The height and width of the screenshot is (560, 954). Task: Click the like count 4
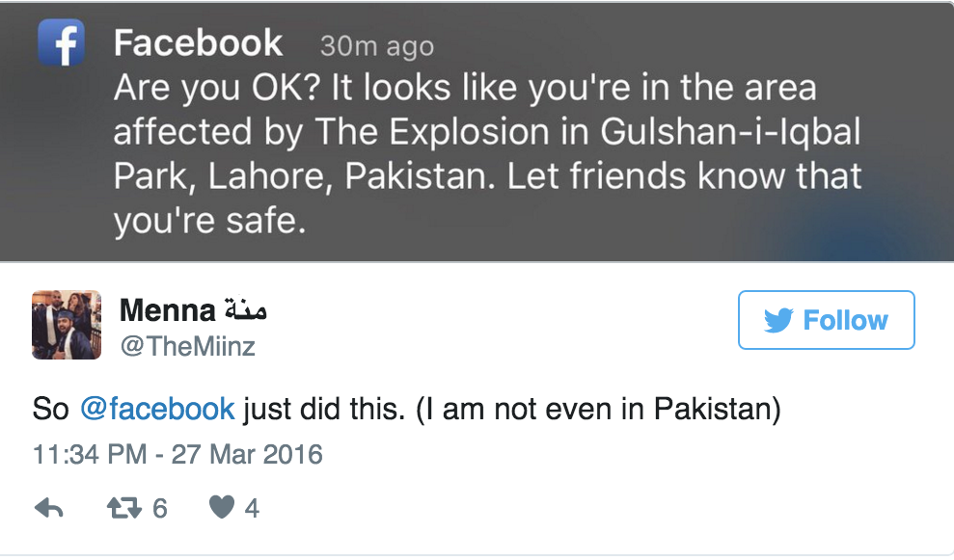click(252, 508)
